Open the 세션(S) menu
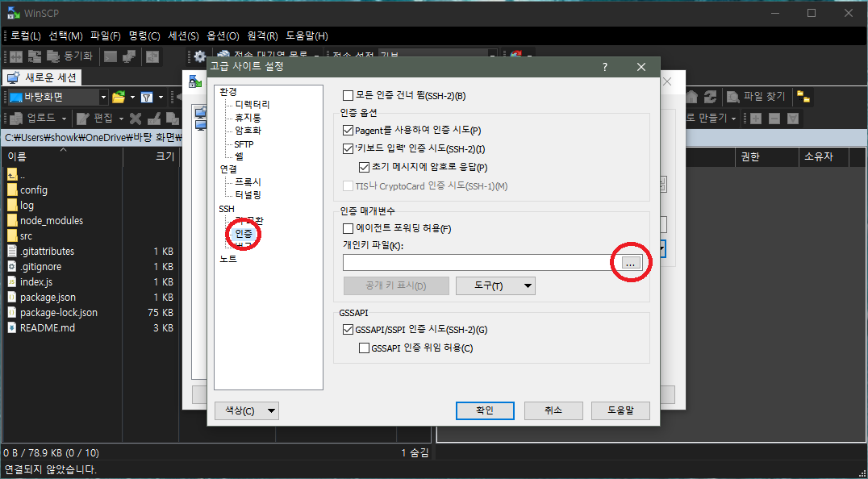 pos(183,36)
